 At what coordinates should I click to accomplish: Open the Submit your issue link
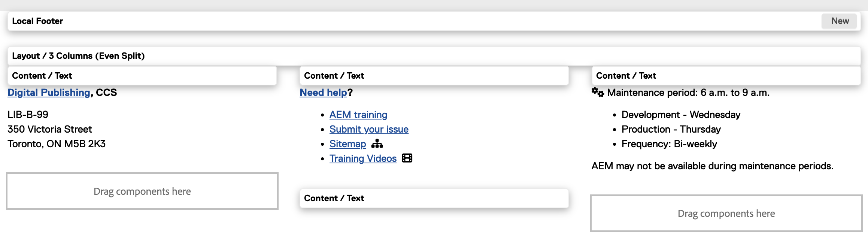click(368, 129)
